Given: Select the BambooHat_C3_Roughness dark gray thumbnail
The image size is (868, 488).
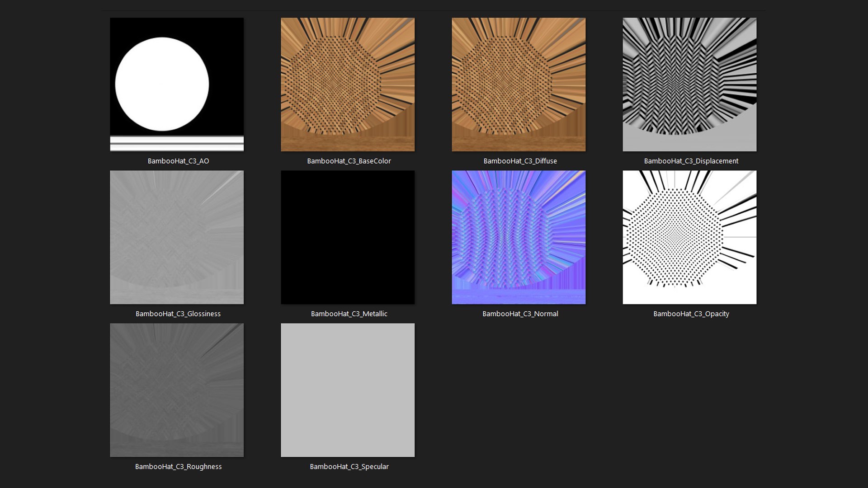Looking at the screenshot, I should pyautogui.click(x=177, y=390).
